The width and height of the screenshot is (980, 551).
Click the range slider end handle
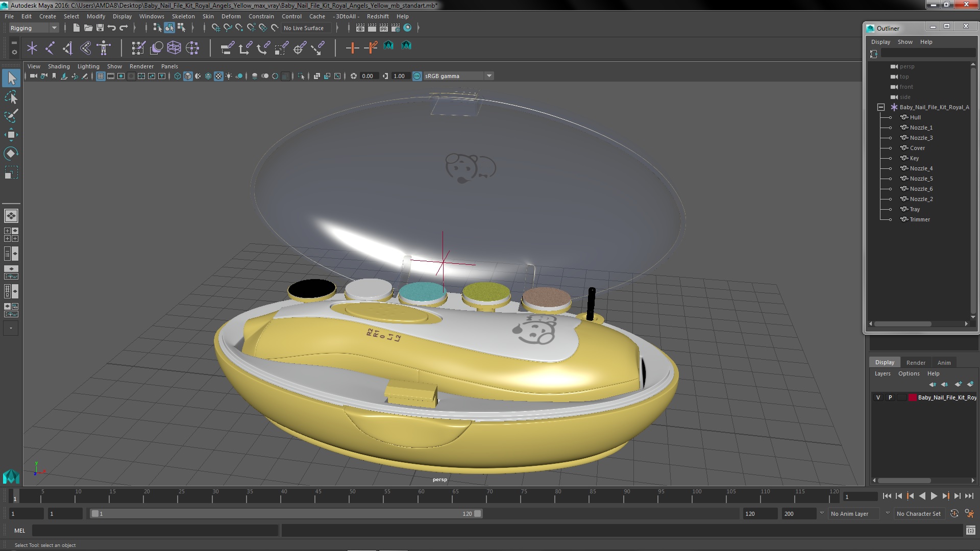point(477,514)
